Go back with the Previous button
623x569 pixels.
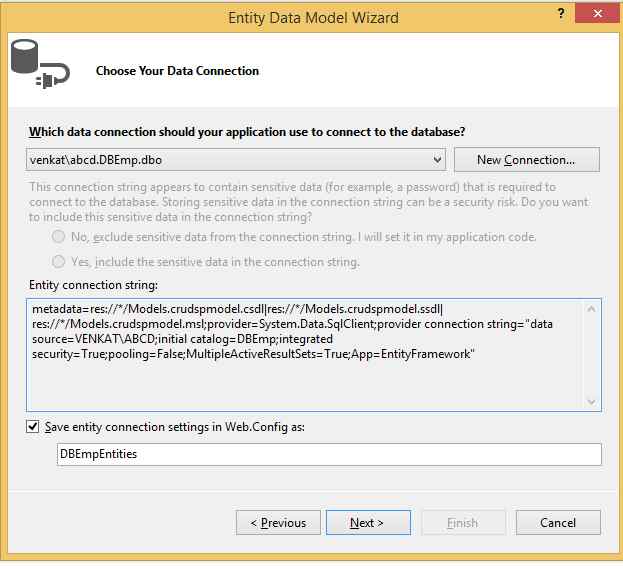[278, 523]
